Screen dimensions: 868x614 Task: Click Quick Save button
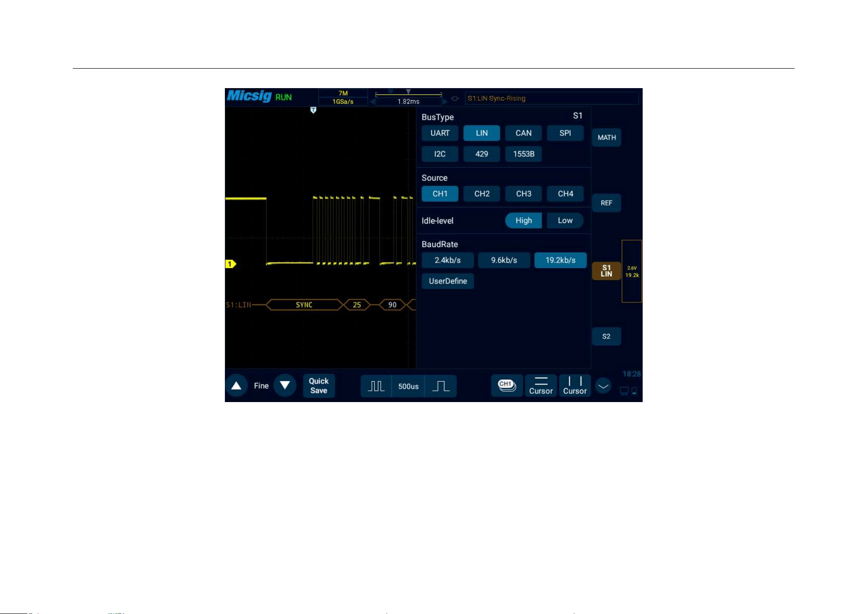[x=319, y=386]
